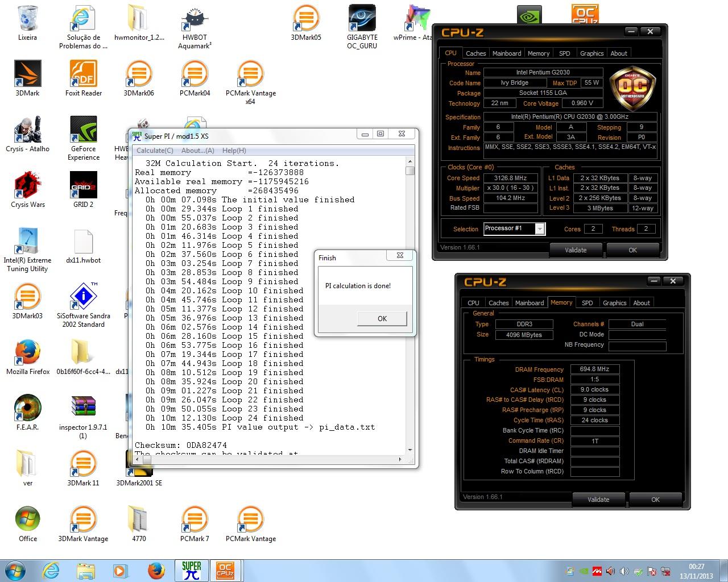Select CPU tab in lower CPU-Z window
Image resolution: width=728 pixels, height=582 pixels.
coord(473,303)
